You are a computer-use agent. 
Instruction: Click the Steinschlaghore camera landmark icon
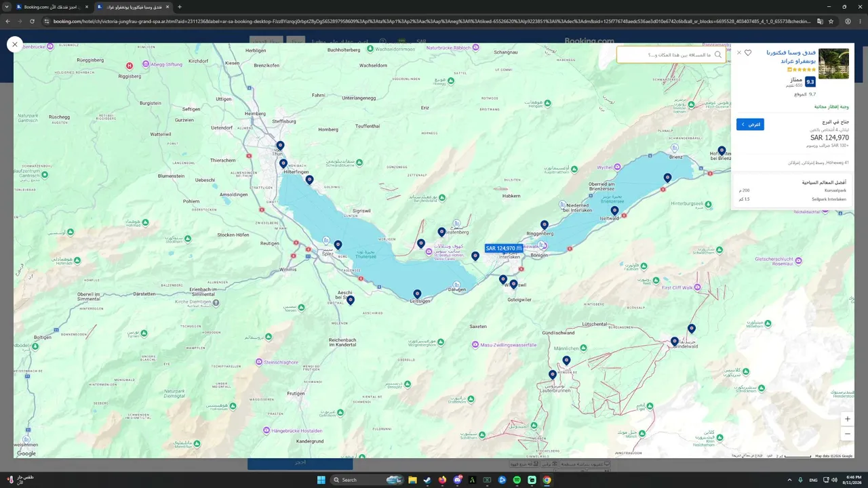(259, 363)
